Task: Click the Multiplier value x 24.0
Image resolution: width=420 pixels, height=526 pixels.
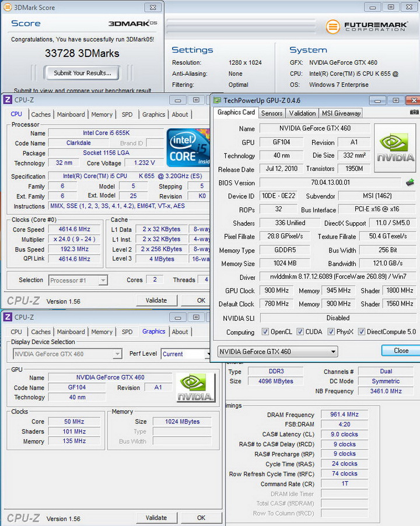Action: [75, 239]
